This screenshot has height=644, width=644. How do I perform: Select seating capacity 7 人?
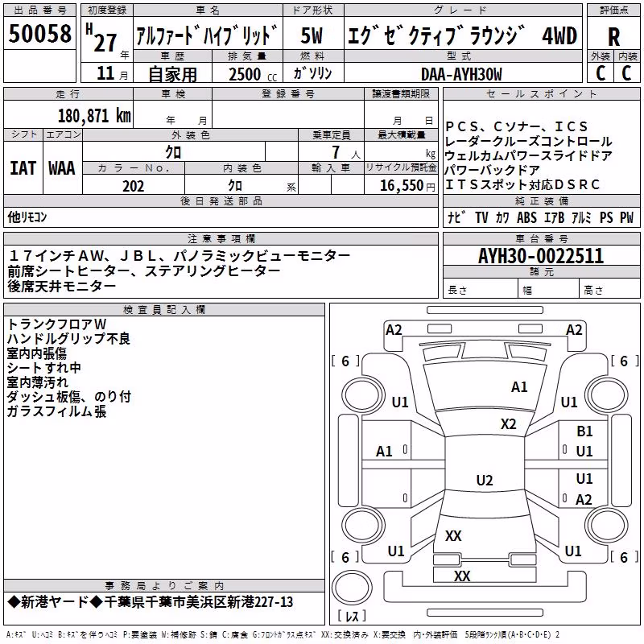[345, 153]
